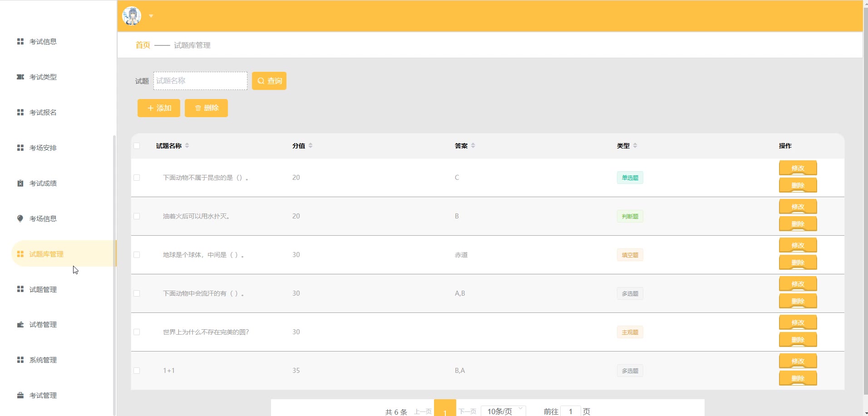Click the 考试成绩 clipboard icon in sidebar
This screenshot has height=416, width=868.
(x=20, y=183)
